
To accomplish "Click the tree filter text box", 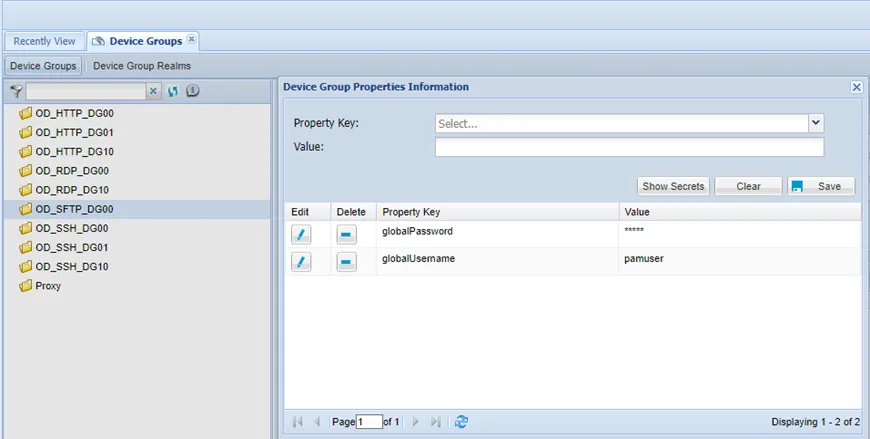I will tap(86, 91).
